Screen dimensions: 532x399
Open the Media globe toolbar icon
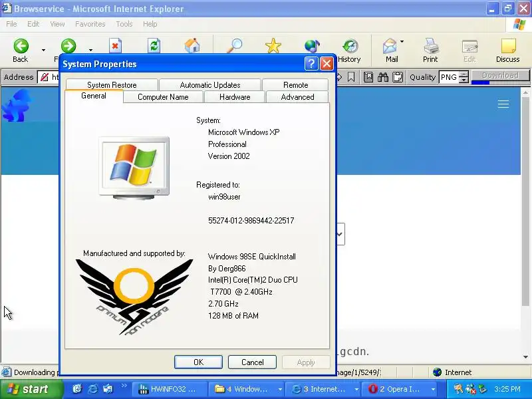(x=312, y=46)
